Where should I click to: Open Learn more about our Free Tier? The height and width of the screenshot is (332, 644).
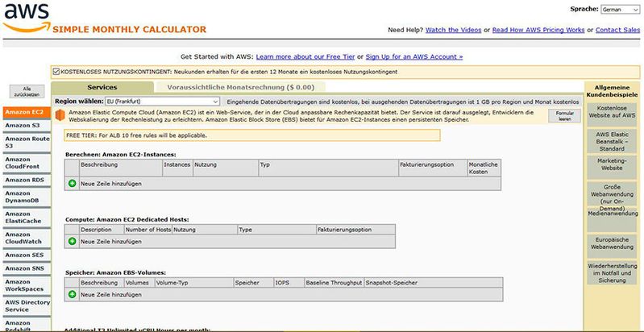click(x=305, y=56)
